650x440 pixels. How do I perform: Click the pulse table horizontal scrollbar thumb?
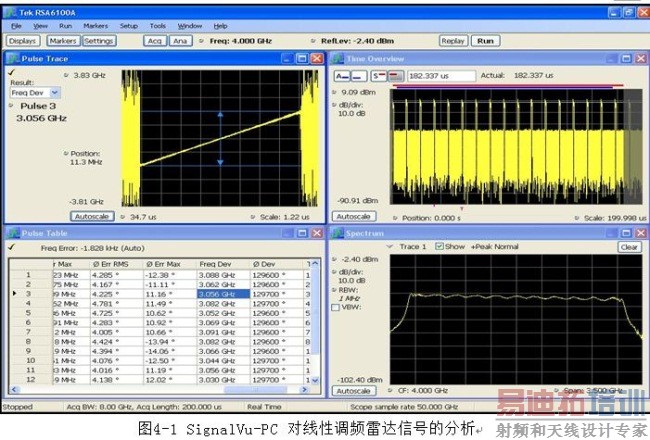(255, 389)
